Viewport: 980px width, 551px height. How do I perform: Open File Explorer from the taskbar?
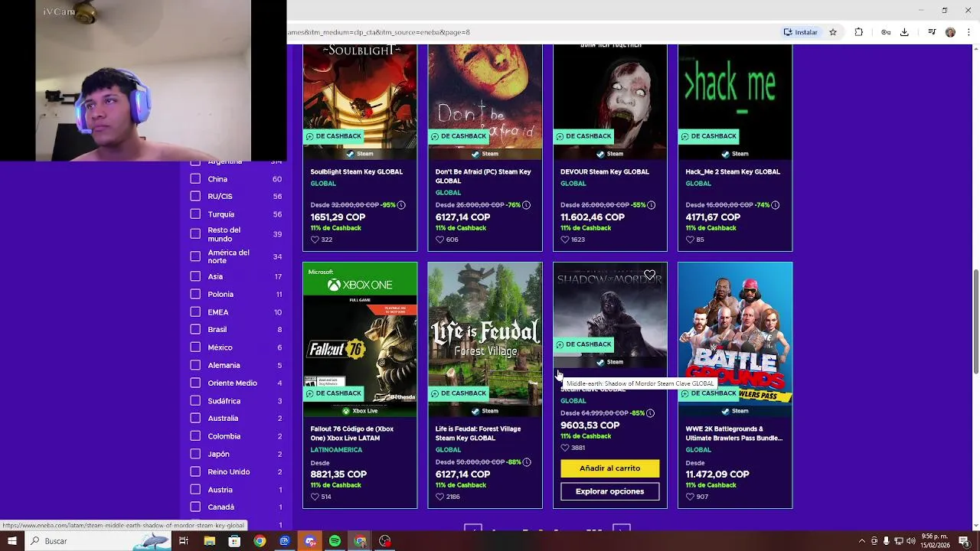pyautogui.click(x=209, y=541)
